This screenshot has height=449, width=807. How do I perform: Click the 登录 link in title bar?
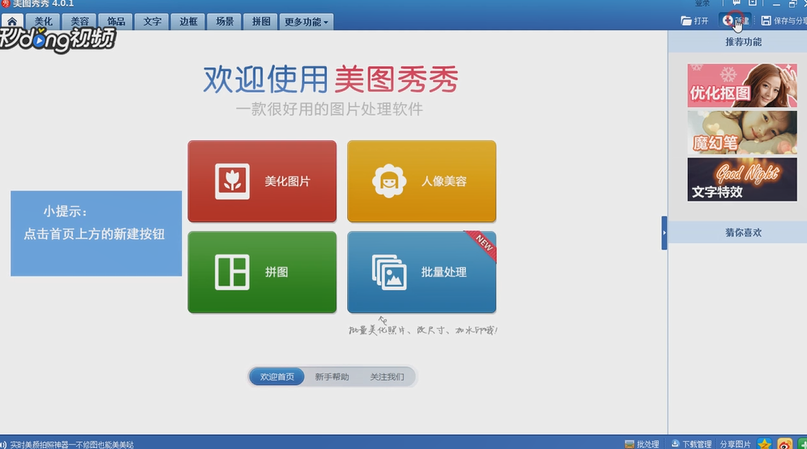pyautogui.click(x=703, y=3)
